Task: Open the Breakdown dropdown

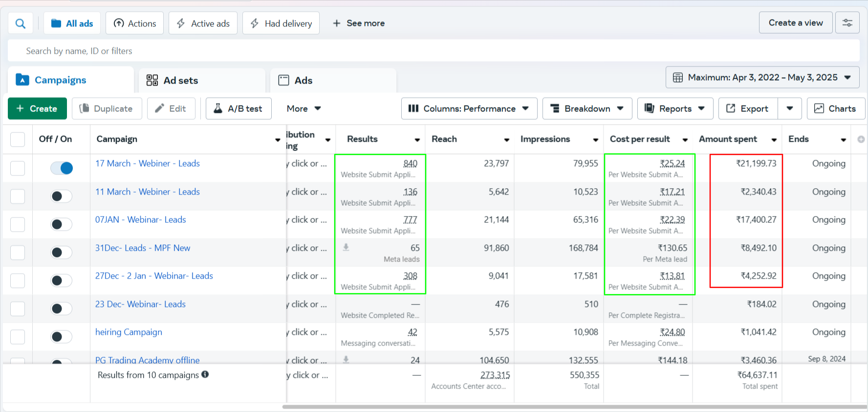Action: pyautogui.click(x=586, y=108)
